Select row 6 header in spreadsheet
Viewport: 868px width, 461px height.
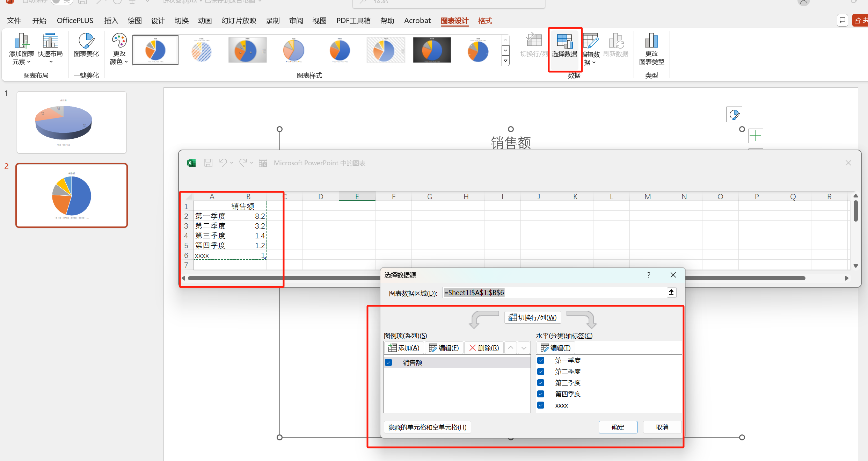[186, 255]
